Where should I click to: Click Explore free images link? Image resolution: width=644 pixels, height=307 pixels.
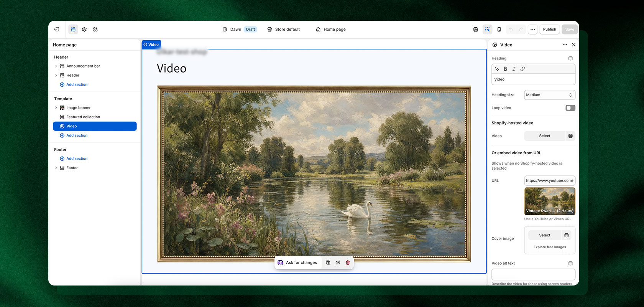549,247
